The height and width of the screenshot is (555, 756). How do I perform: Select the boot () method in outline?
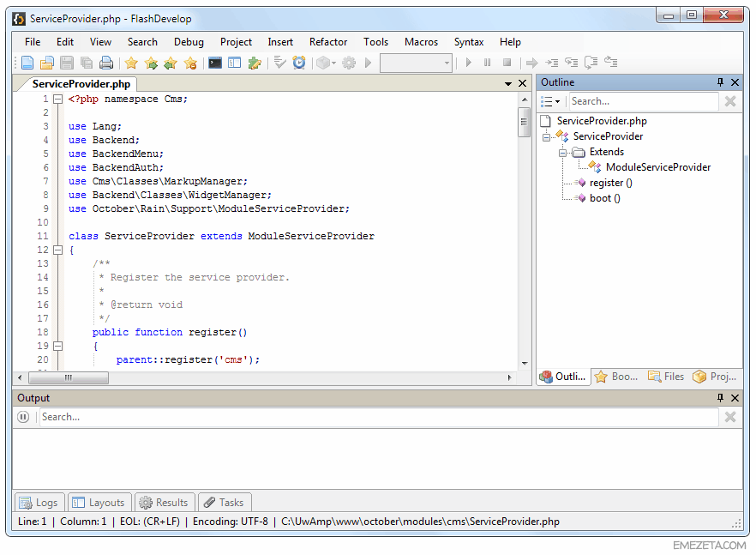coord(604,198)
